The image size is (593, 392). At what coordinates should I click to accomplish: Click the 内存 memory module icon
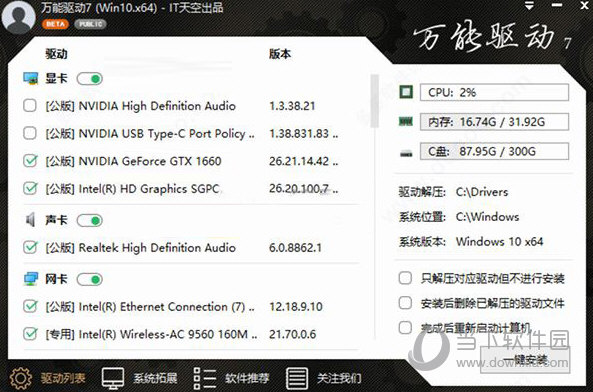(406, 121)
